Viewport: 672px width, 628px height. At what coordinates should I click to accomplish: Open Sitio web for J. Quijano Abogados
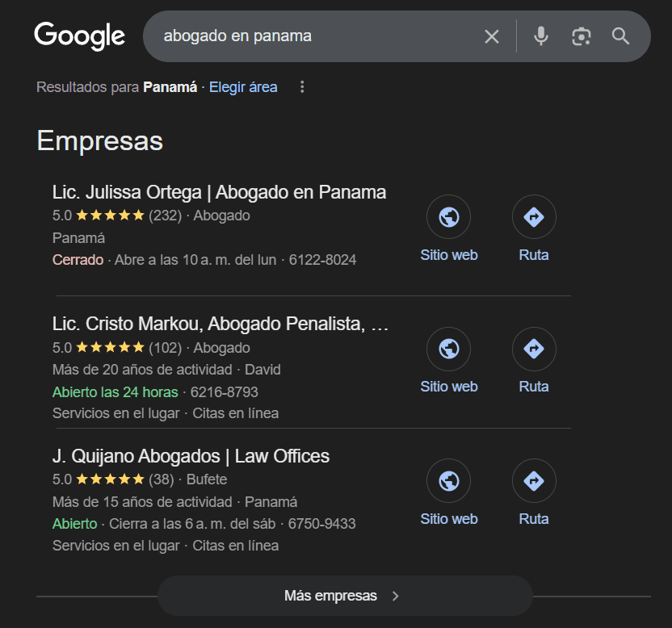(448, 480)
